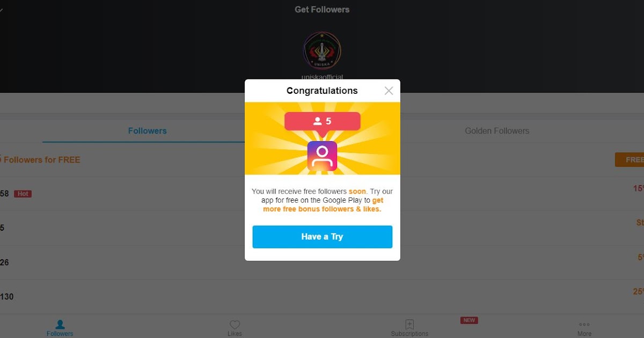The width and height of the screenshot is (644, 338).
Task: Click the orange FREE button
Action: 630,160
